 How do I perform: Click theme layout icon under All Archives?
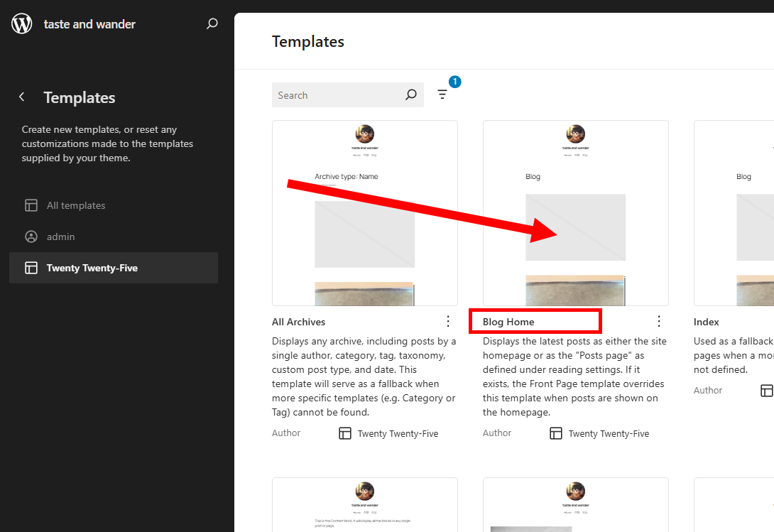(x=345, y=433)
